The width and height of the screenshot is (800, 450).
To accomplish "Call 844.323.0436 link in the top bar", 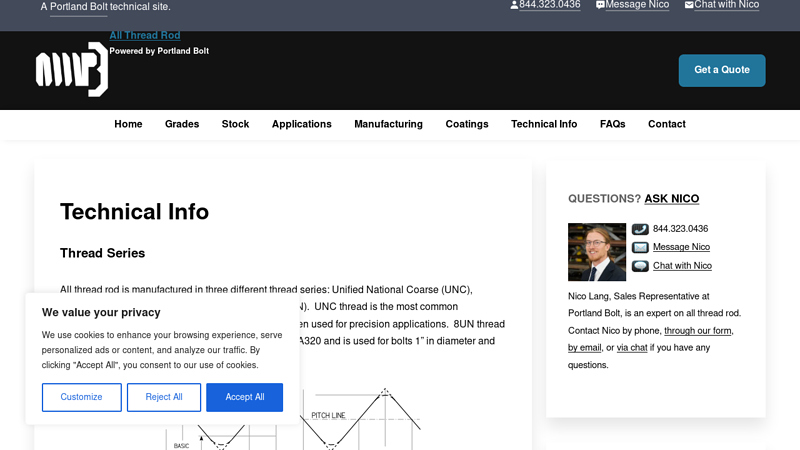I will click(x=549, y=5).
